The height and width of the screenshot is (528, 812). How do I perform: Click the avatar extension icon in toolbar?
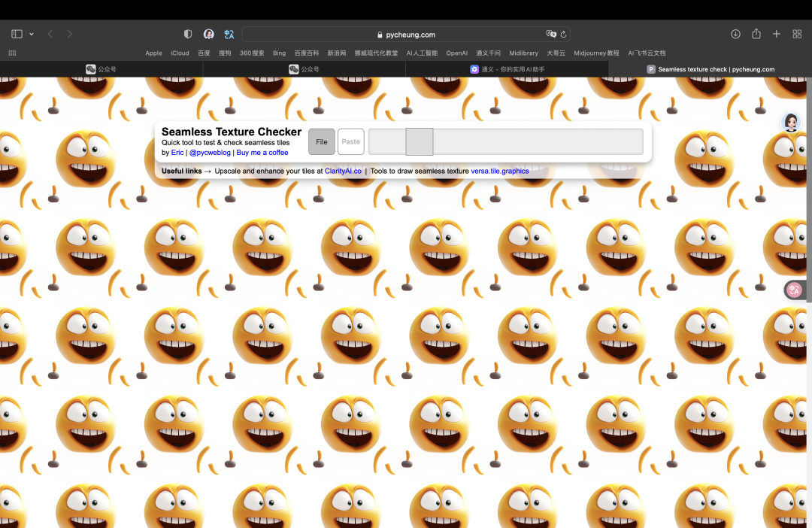click(209, 34)
